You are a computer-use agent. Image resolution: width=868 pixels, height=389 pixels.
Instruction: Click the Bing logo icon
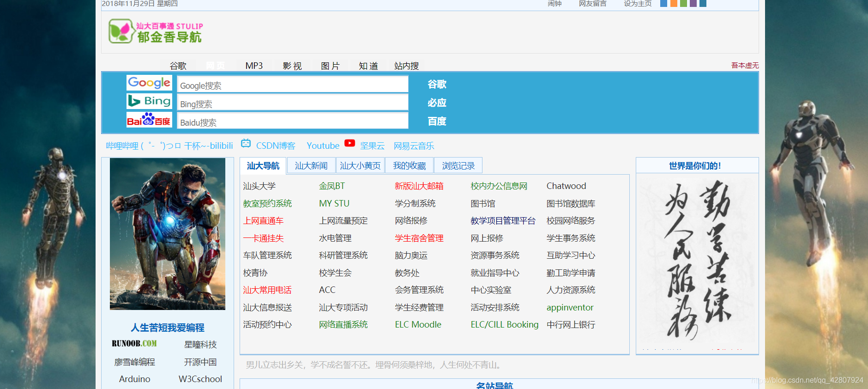click(149, 101)
